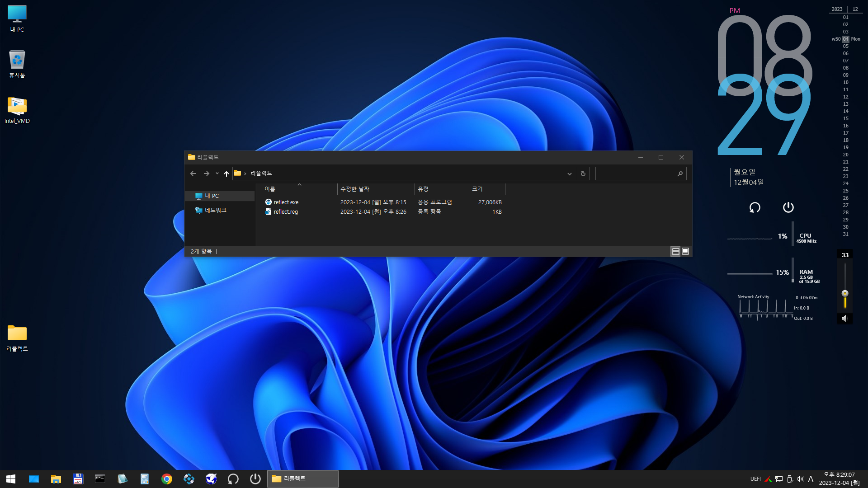Click day 04 Mon in calendar widget

846,39
